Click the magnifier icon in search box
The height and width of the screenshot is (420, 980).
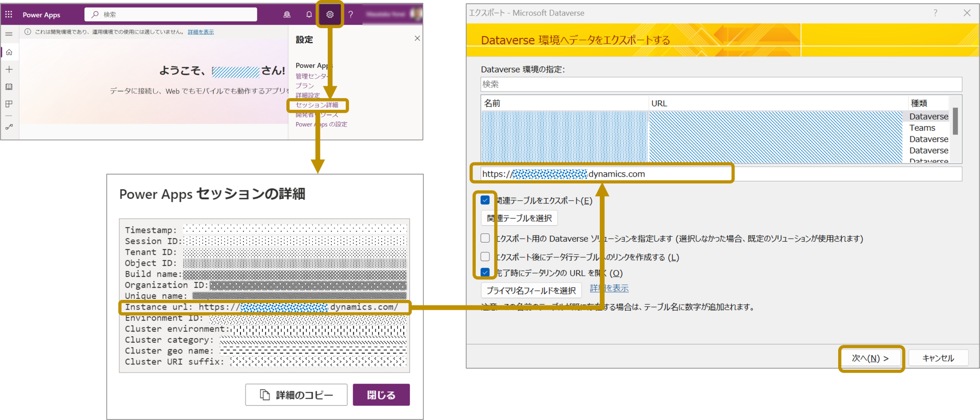pyautogui.click(x=95, y=14)
